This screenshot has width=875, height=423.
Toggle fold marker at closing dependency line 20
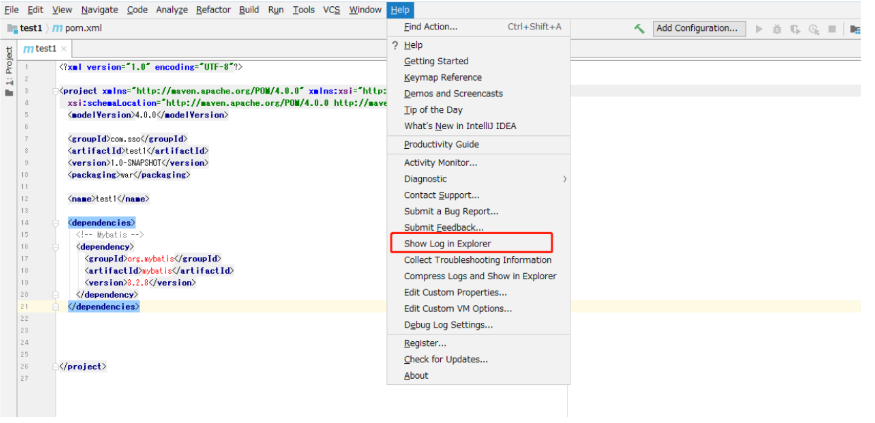pos(56,295)
